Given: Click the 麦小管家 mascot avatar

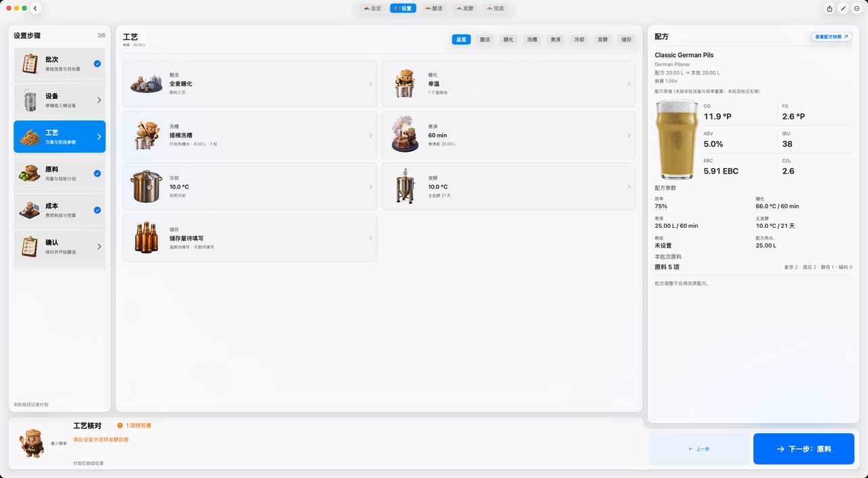Looking at the screenshot, I should [x=31, y=443].
